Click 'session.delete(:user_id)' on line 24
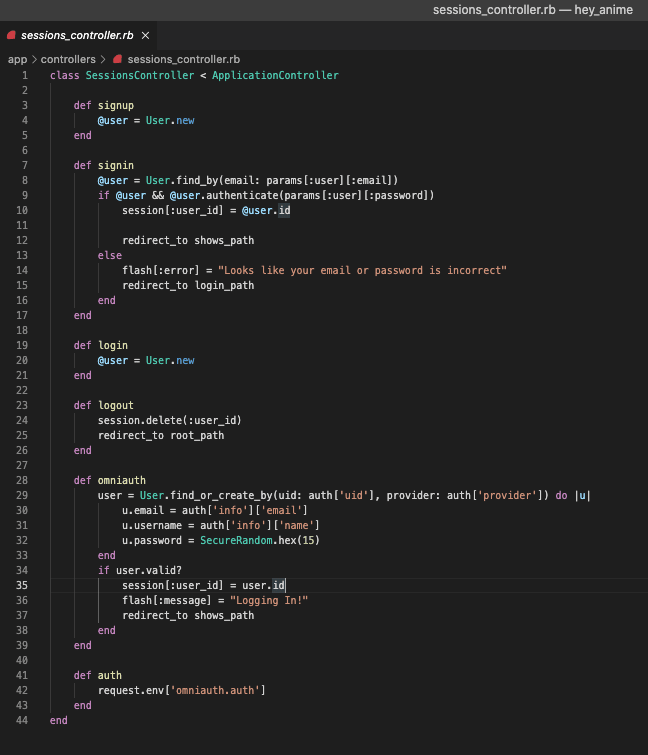The width and height of the screenshot is (648, 755). pos(170,420)
